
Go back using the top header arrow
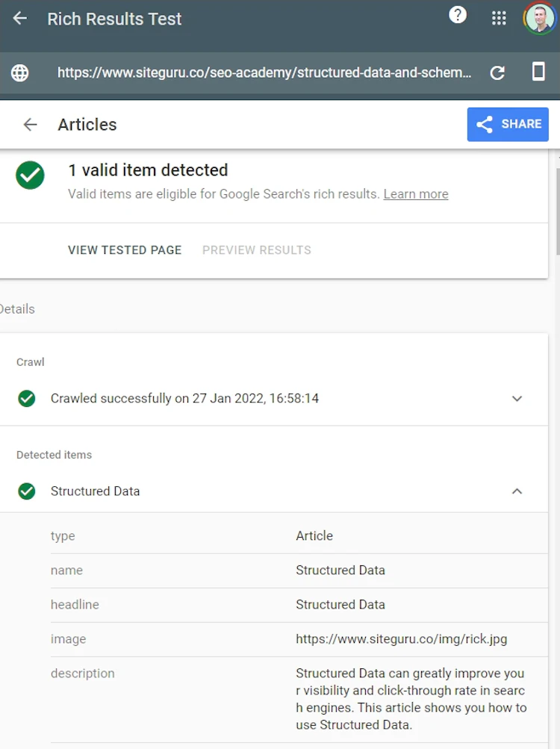point(20,19)
